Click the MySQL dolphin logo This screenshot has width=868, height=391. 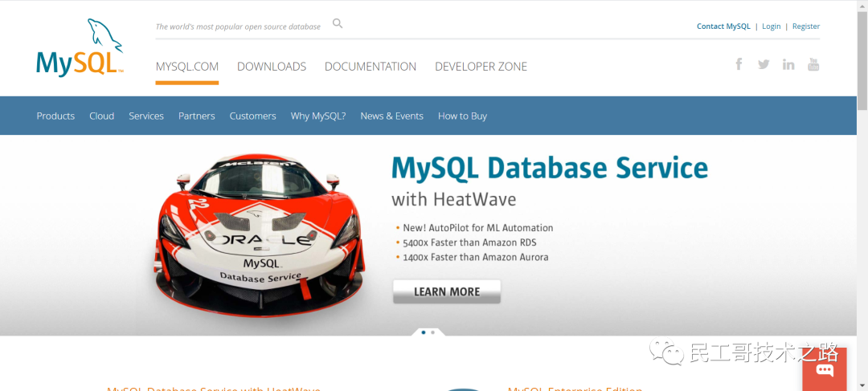[80, 48]
